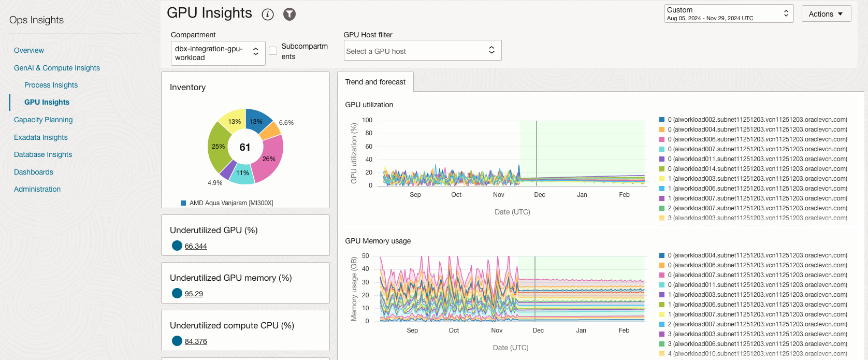Open the Compartment dropdown

pyautogui.click(x=218, y=53)
